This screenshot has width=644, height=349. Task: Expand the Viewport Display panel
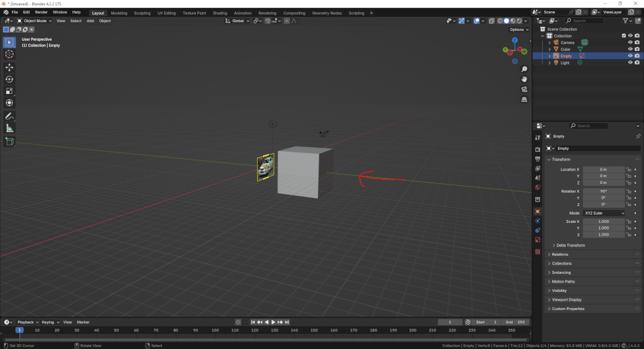(x=566, y=299)
